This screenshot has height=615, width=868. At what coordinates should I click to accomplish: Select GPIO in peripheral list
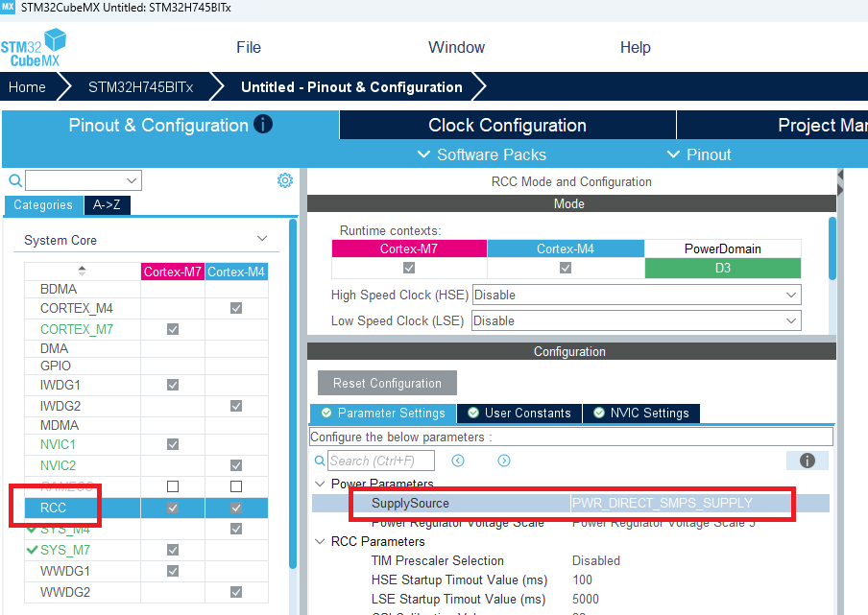point(56,366)
